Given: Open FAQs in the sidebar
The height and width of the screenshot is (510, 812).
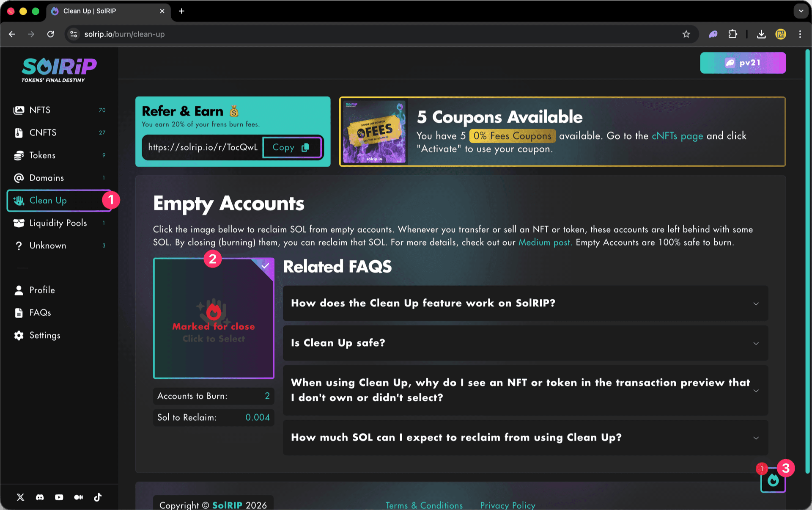Looking at the screenshot, I should [x=59, y=313].
